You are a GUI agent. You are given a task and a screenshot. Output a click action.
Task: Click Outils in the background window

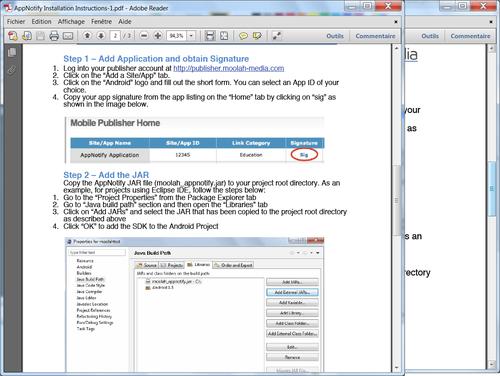tap(430, 36)
